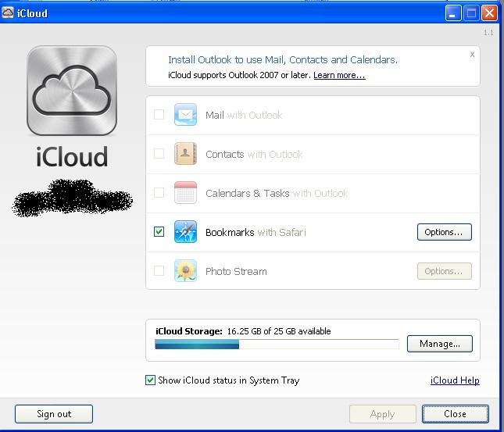The height and width of the screenshot is (432, 504).
Task: Click the Apply button
Action: [x=383, y=414]
